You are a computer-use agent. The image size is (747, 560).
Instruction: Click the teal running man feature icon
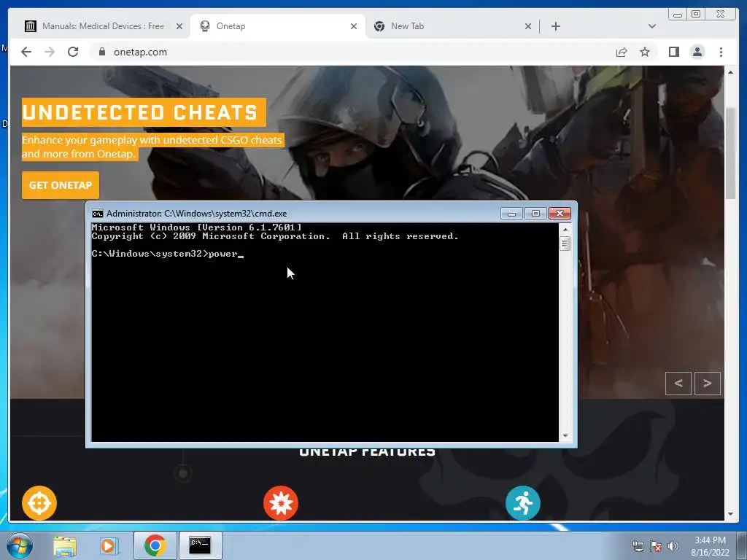point(522,503)
